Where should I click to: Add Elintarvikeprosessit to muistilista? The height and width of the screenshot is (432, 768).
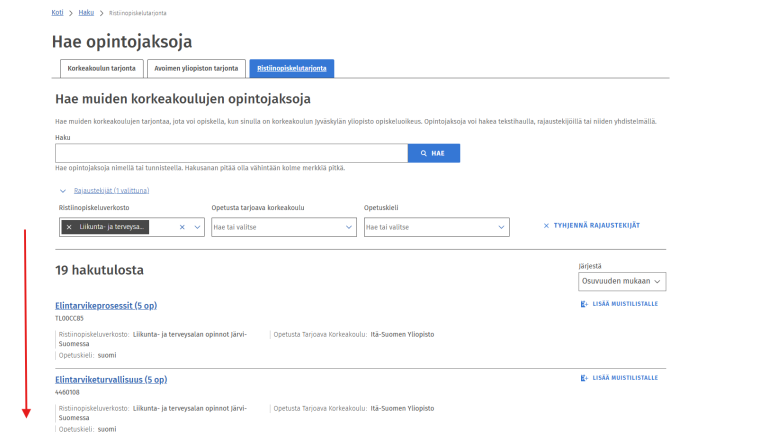tap(619, 304)
